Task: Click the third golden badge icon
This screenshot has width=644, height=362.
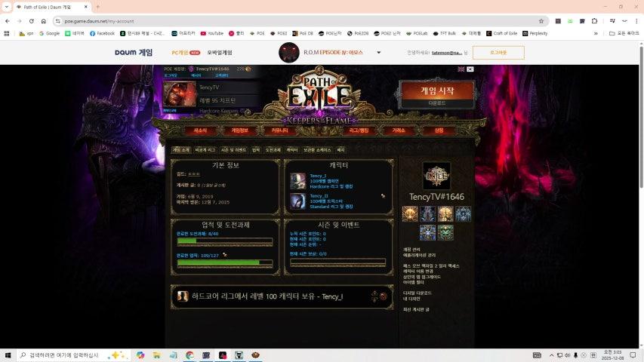Action: [445, 214]
